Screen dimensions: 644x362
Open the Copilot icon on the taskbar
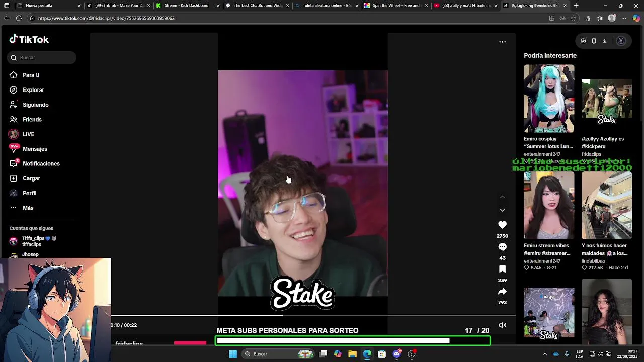338,354
